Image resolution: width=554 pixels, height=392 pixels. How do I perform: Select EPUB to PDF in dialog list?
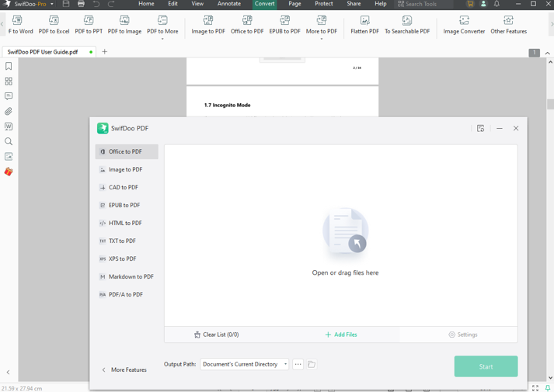[x=127, y=205]
